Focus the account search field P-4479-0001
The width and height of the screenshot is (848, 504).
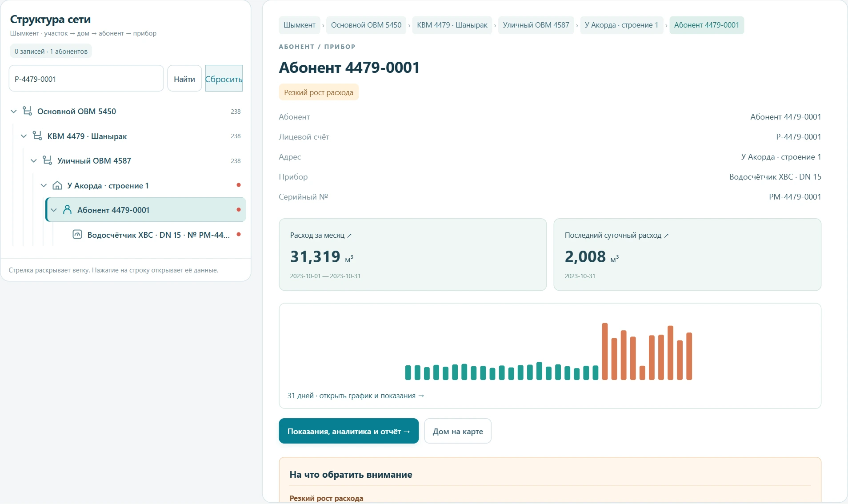point(86,79)
